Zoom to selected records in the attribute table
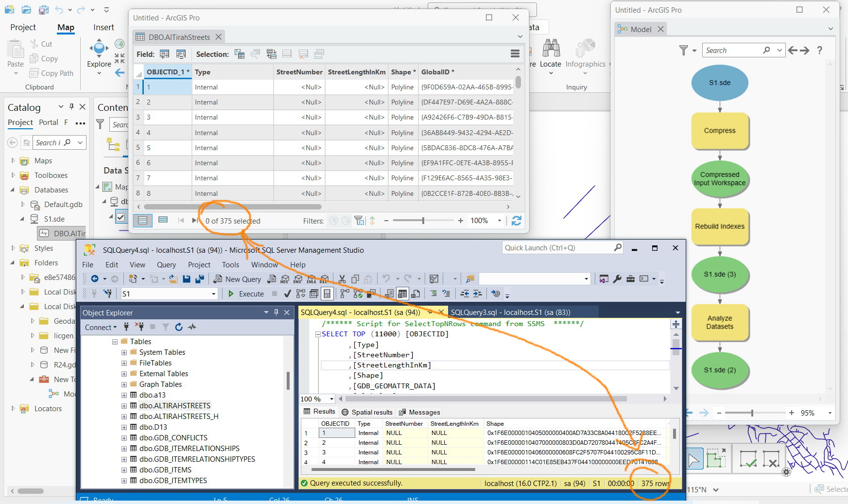The width and height of the screenshot is (848, 504). [255, 54]
